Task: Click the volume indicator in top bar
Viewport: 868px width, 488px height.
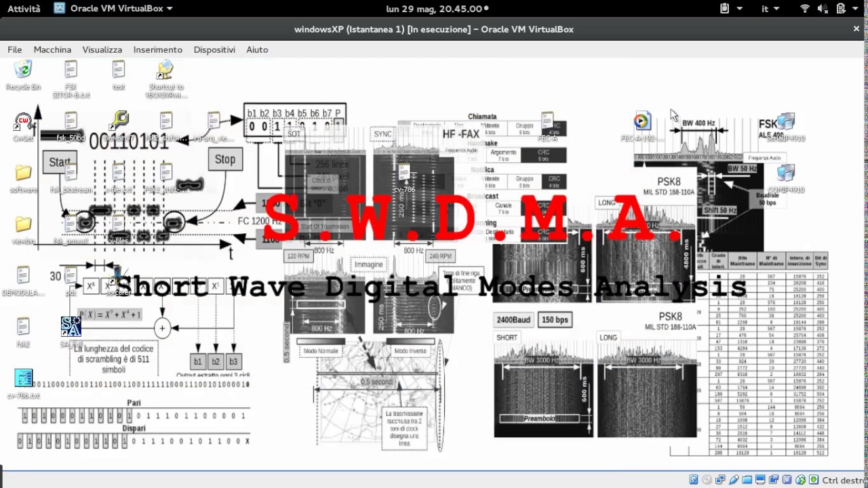Action: [x=823, y=9]
